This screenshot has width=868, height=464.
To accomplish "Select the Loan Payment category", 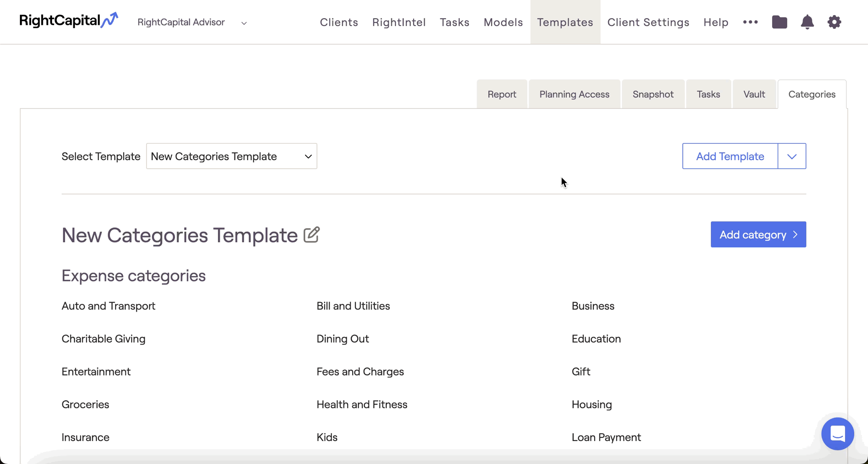I will point(606,438).
